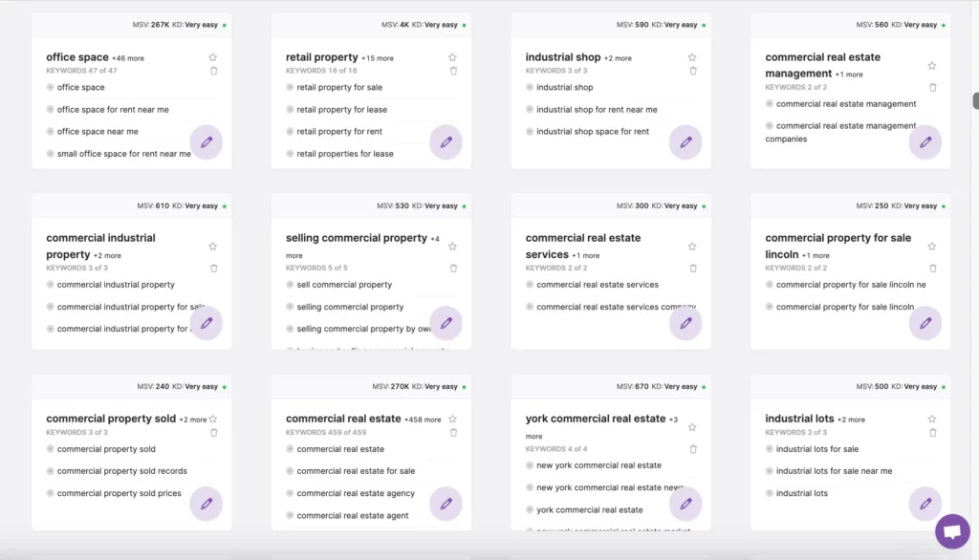Viewport: 979px width, 560px height.
Task: Favorite the commercial real estate management cluster
Action: pyautogui.click(x=932, y=66)
